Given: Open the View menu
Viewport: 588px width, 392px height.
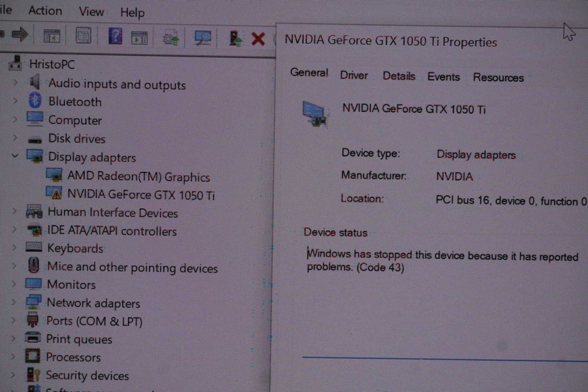Looking at the screenshot, I should [91, 12].
